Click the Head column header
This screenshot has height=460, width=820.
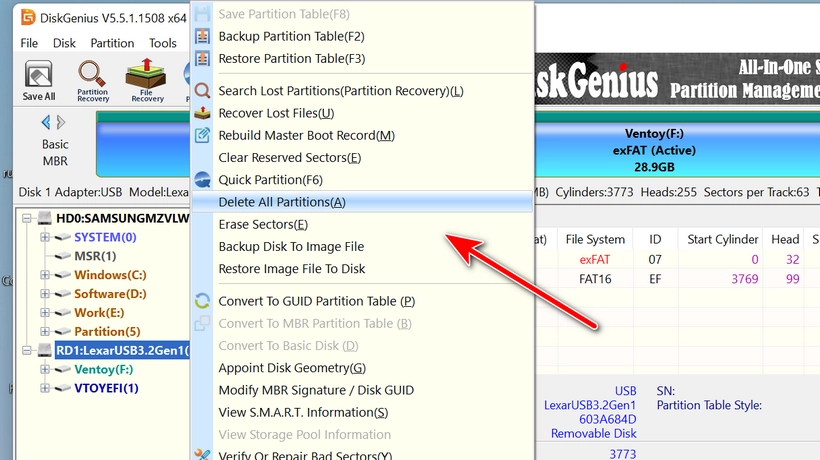(785, 239)
